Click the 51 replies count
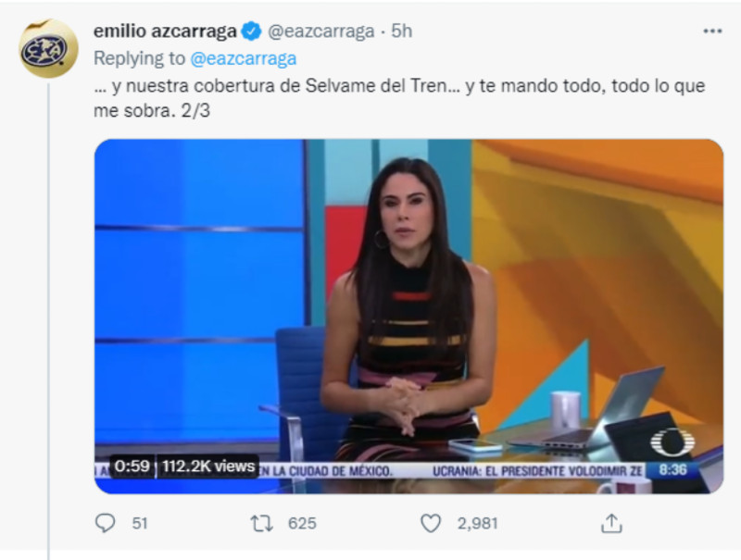The width and height of the screenshot is (741, 560). 140,523
